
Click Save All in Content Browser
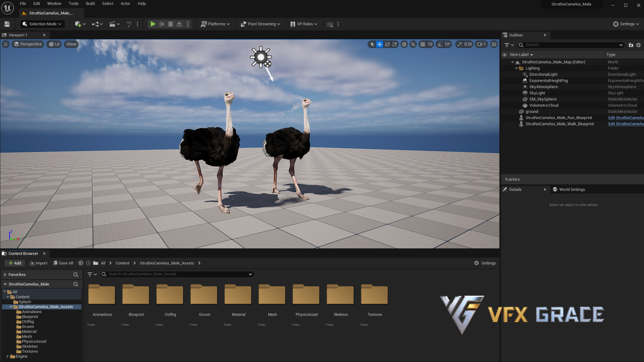pyautogui.click(x=63, y=263)
